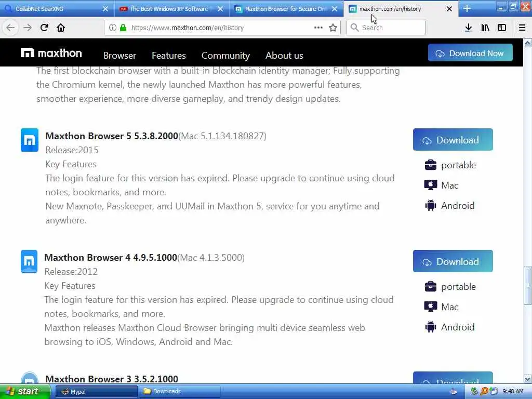Choose portable download for Maxthon 4
The height and width of the screenshot is (399, 532).
tap(450, 286)
